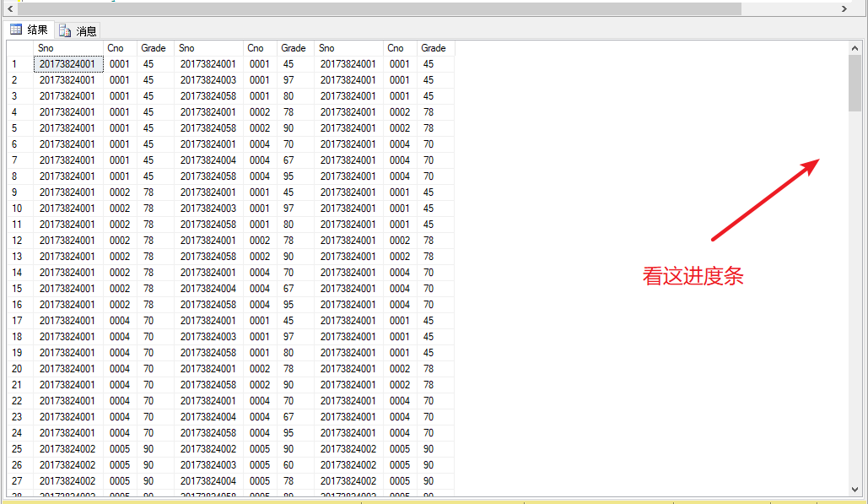Click horizontal scrollbar right arrow
868x504 pixels.
point(844,8)
